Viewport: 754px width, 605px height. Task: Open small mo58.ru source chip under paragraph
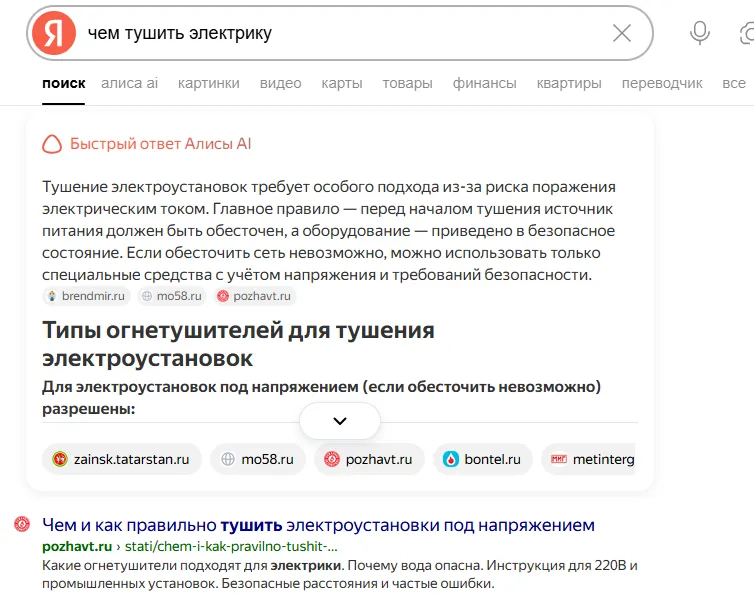coord(172,296)
